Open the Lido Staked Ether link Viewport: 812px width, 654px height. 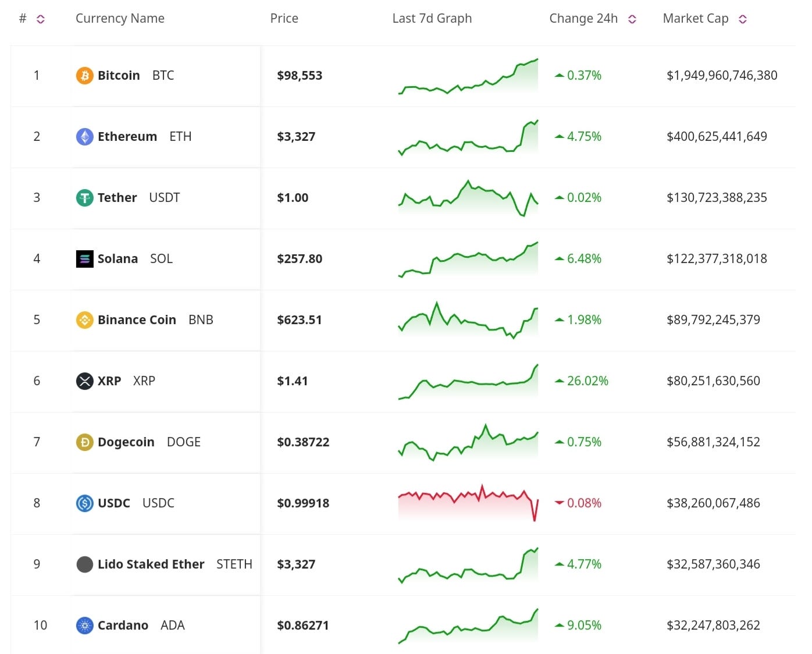point(151,564)
